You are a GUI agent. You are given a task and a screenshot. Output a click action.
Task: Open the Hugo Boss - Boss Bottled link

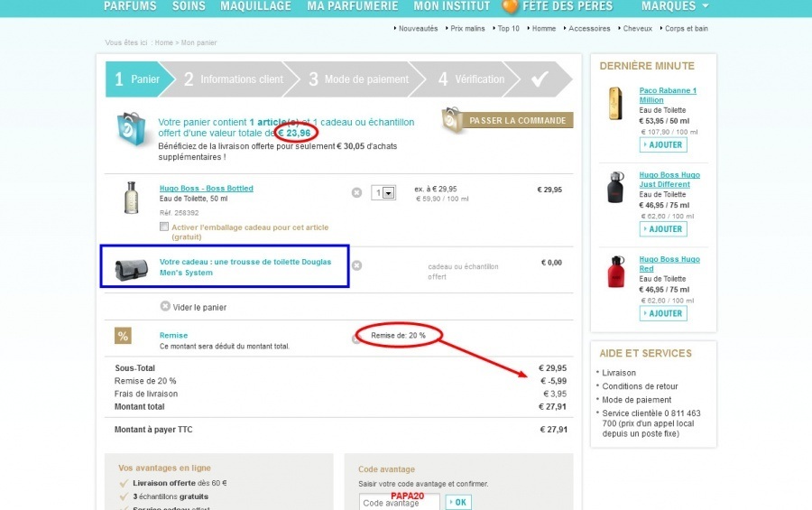point(207,189)
